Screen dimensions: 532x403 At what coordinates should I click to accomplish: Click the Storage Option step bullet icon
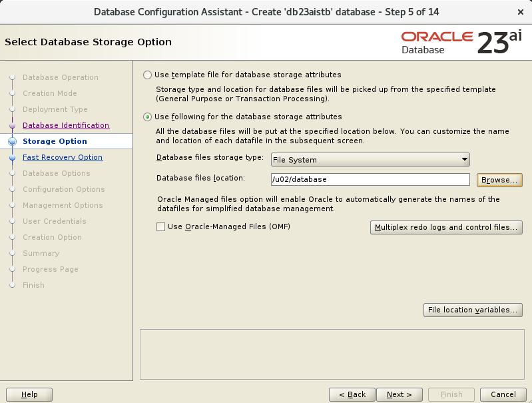pyautogui.click(x=12, y=141)
